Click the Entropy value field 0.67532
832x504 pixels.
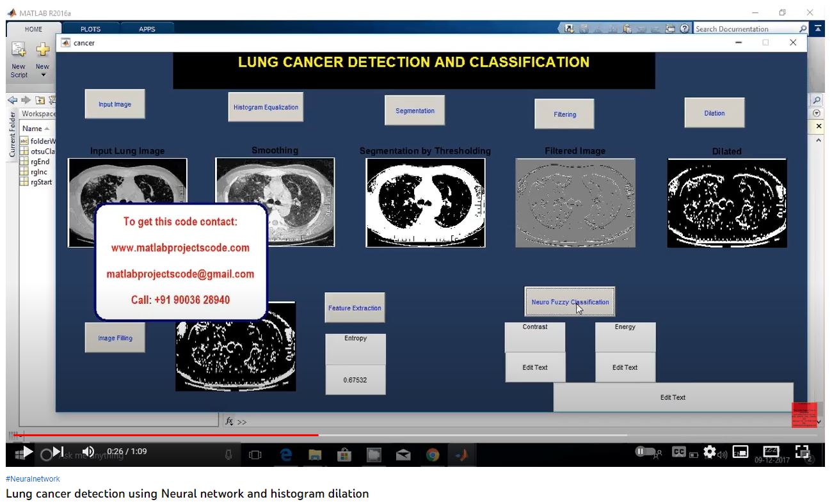(355, 380)
